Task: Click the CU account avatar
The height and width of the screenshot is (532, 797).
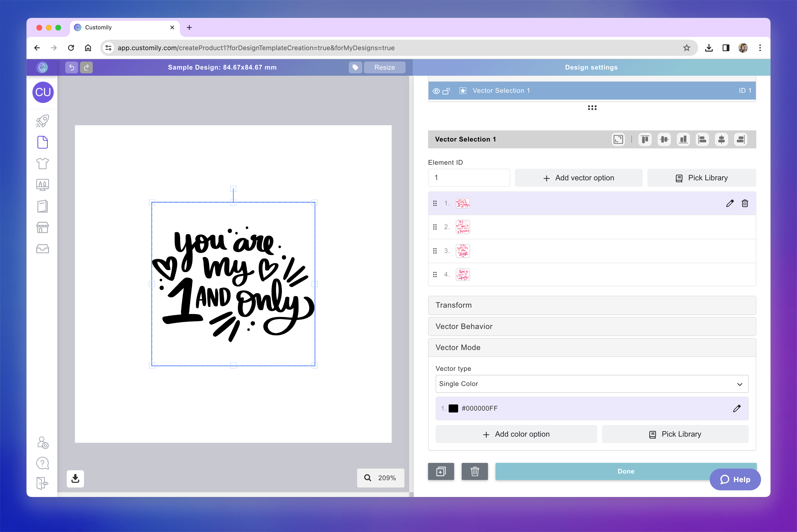Action: [x=43, y=92]
